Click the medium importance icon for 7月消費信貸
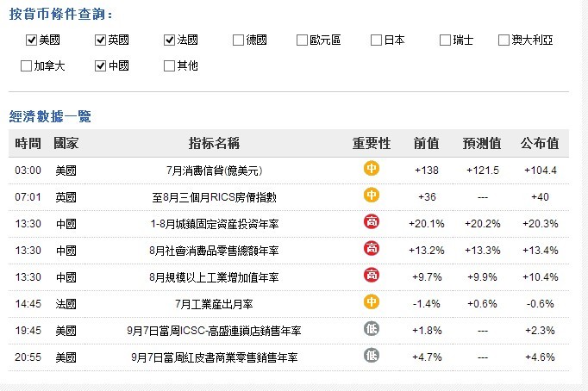The width and height of the screenshot is (588, 391). (x=372, y=170)
